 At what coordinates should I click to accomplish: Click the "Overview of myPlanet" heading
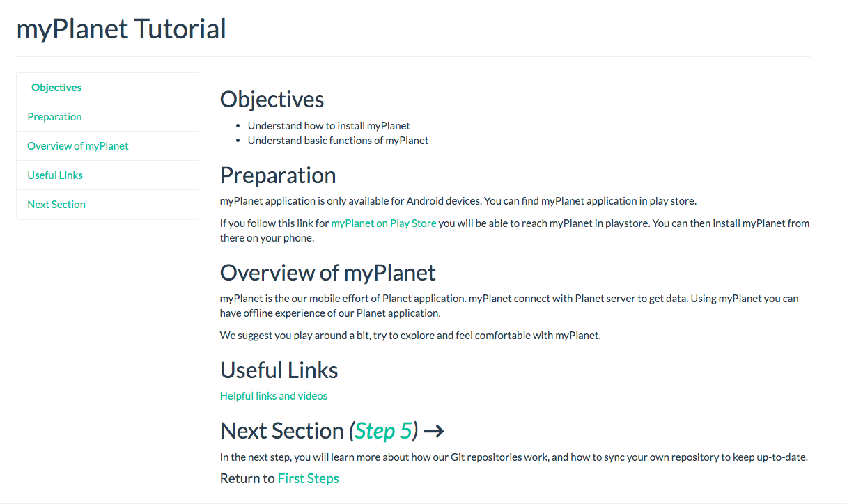(x=327, y=272)
